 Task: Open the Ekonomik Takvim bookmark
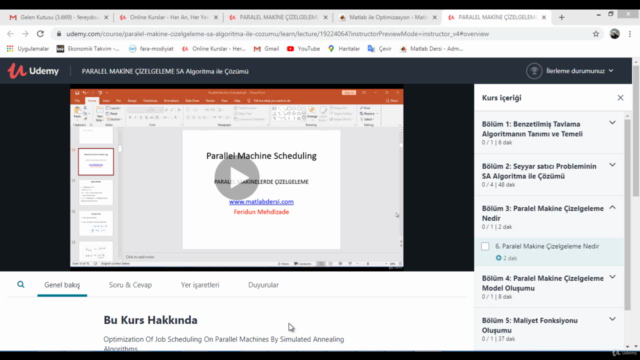tap(88, 49)
